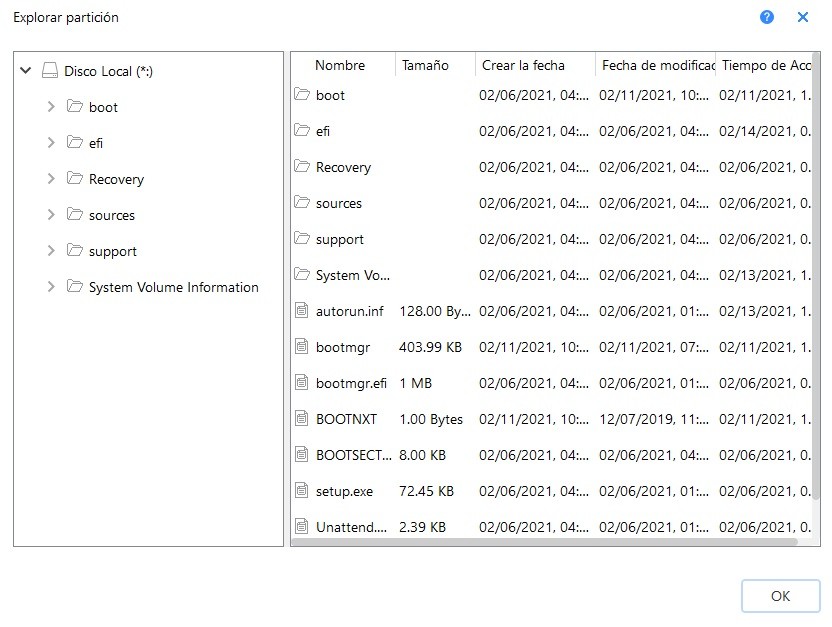
Task: Click the autorun.inf file icon
Action: pyautogui.click(x=301, y=310)
